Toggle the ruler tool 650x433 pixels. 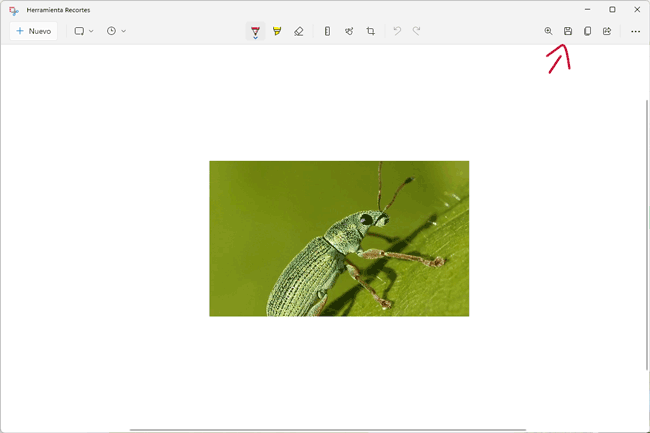[x=327, y=31]
